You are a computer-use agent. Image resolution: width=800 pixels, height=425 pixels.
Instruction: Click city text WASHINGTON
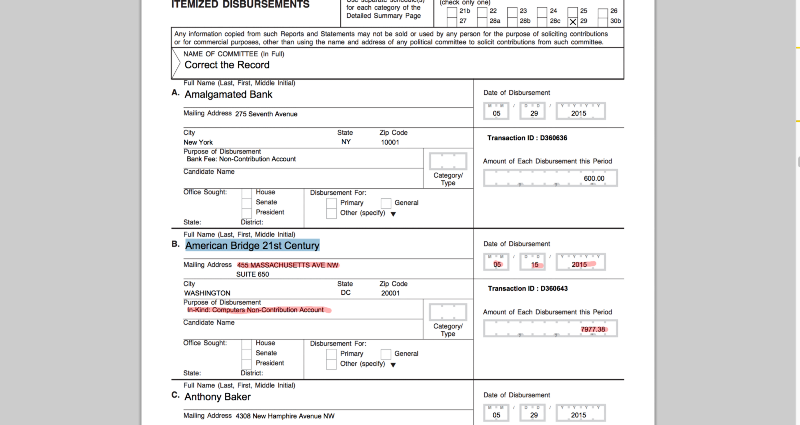click(x=207, y=293)
